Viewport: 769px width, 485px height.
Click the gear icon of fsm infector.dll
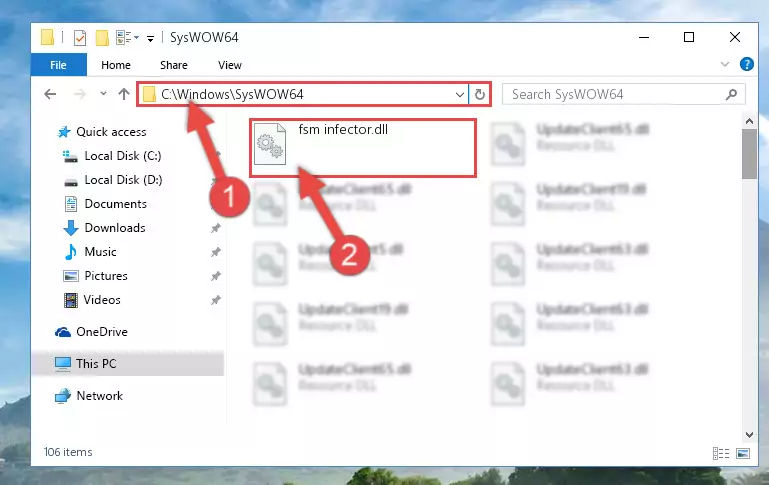(270, 144)
